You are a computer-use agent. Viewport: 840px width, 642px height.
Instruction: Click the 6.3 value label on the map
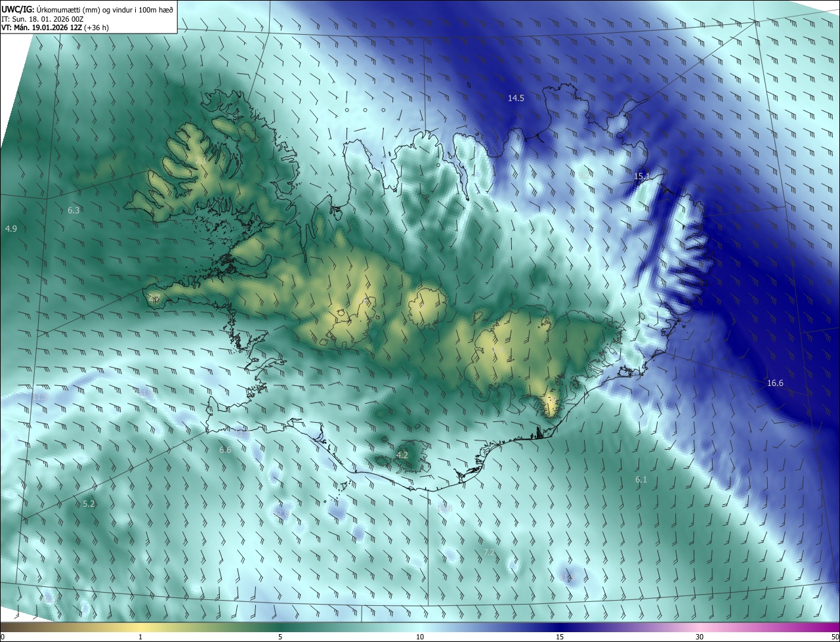click(x=73, y=210)
